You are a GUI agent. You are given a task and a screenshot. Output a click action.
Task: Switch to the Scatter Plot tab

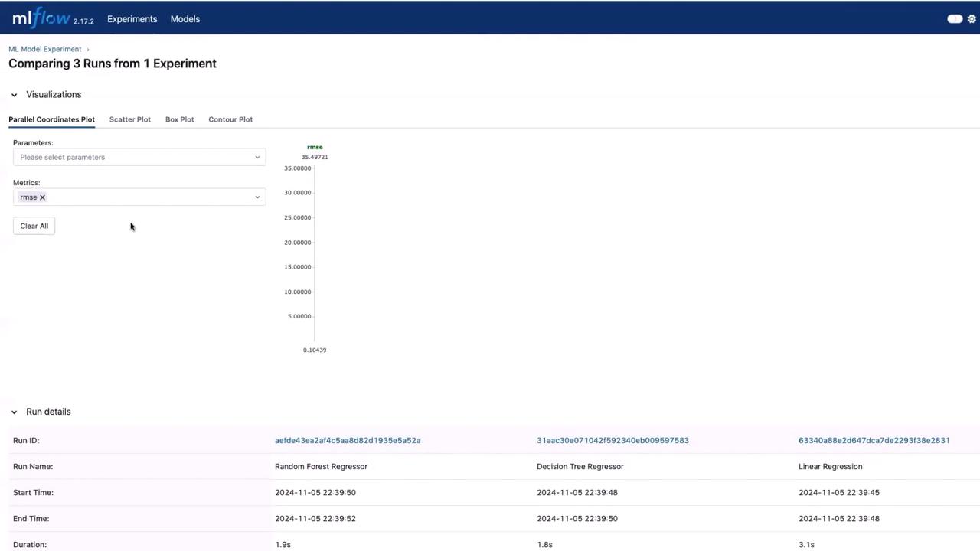[129, 119]
